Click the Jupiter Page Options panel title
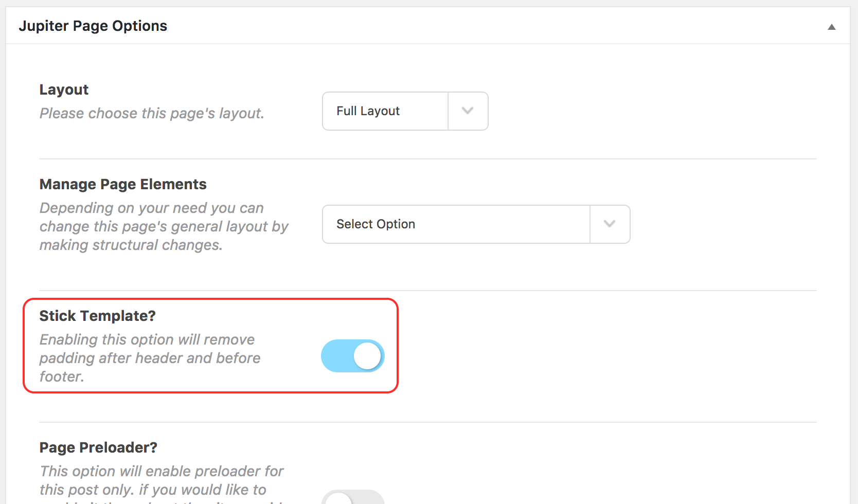This screenshot has height=504, width=858. 93,26
